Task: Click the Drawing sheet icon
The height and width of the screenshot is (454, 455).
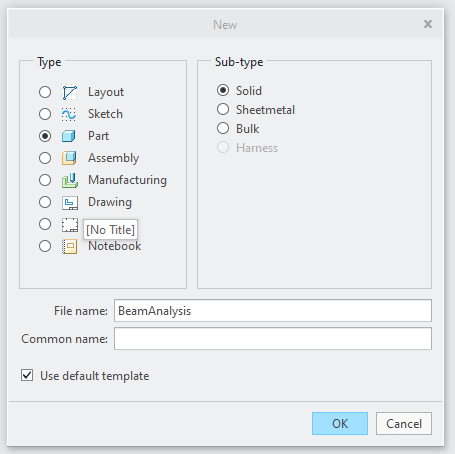Action: 70,202
